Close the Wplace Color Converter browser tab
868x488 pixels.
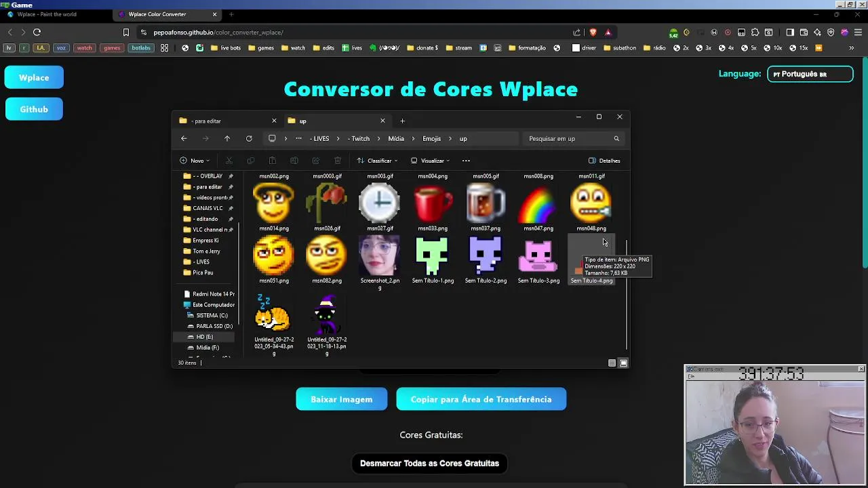click(215, 14)
